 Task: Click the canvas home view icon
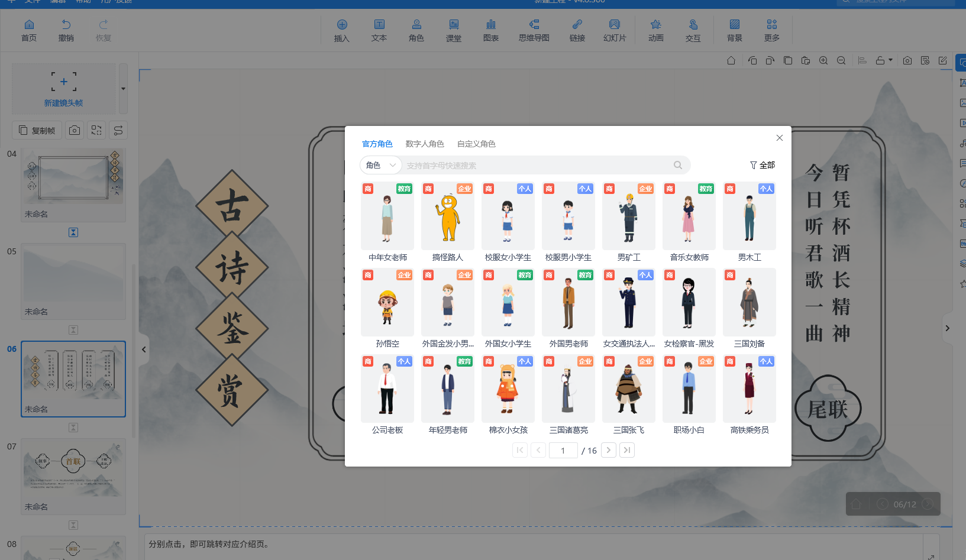point(731,60)
